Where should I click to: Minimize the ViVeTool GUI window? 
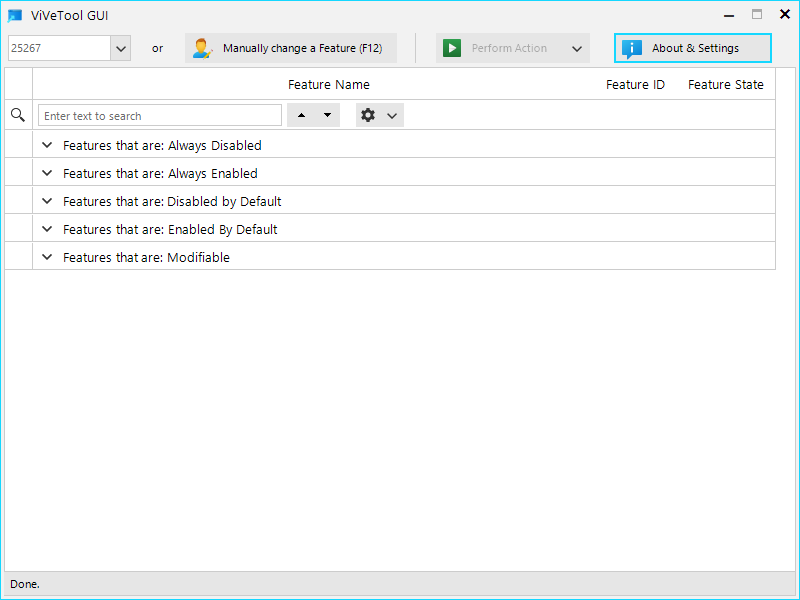click(729, 16)
